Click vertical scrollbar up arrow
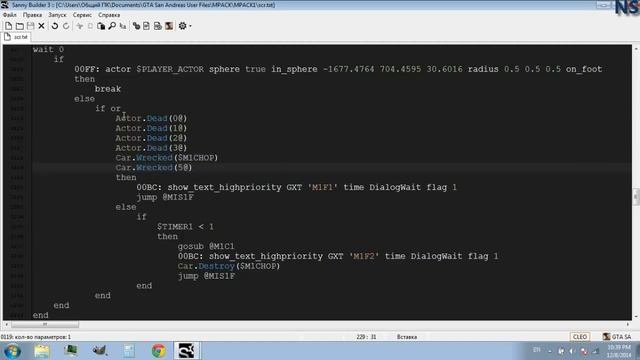 tap(636, 49)
